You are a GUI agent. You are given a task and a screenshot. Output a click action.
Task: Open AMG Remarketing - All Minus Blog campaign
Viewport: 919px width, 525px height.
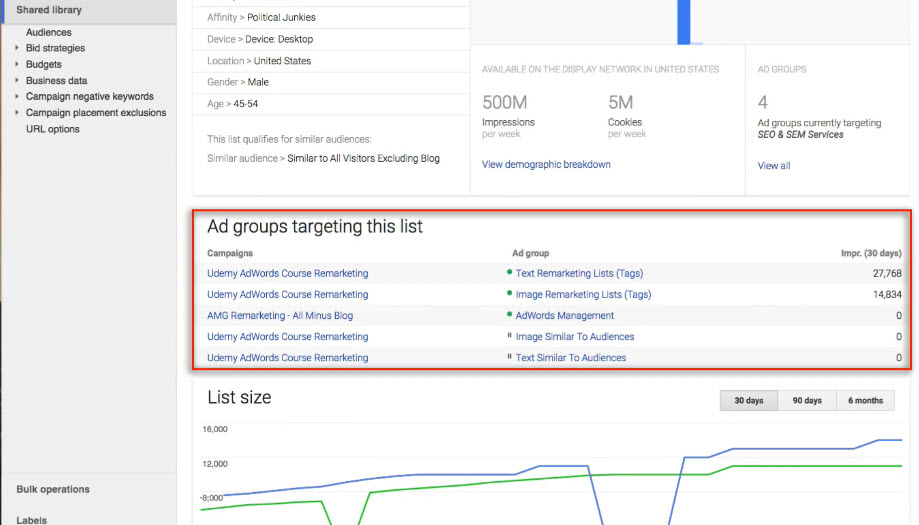pyautogui.click(x=279, y=315)
